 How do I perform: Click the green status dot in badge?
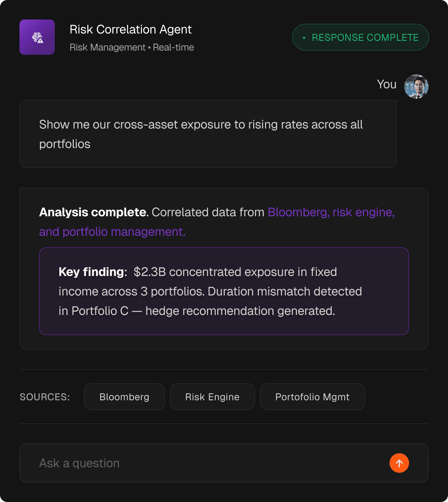tap(304, 38)
